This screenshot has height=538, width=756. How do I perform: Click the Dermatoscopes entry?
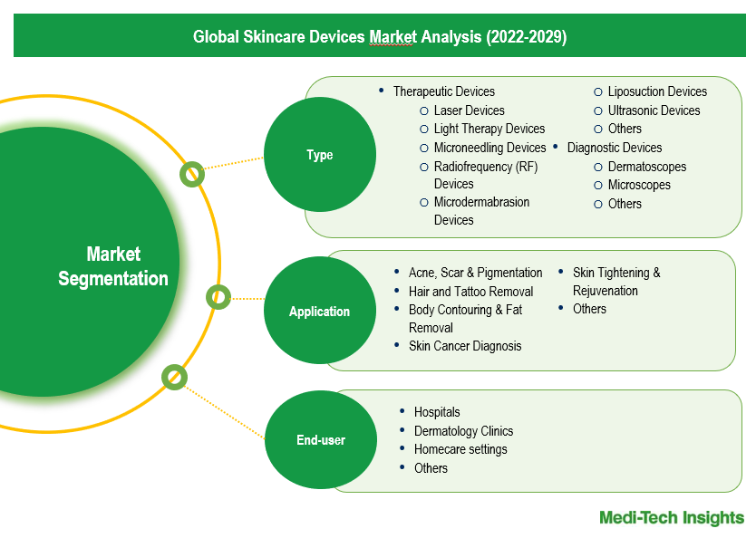coord(647,167)
